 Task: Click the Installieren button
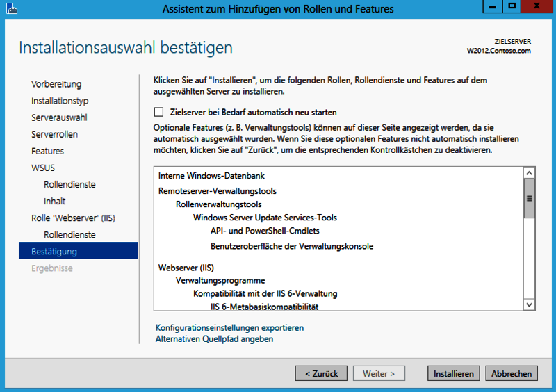point(454,373)
